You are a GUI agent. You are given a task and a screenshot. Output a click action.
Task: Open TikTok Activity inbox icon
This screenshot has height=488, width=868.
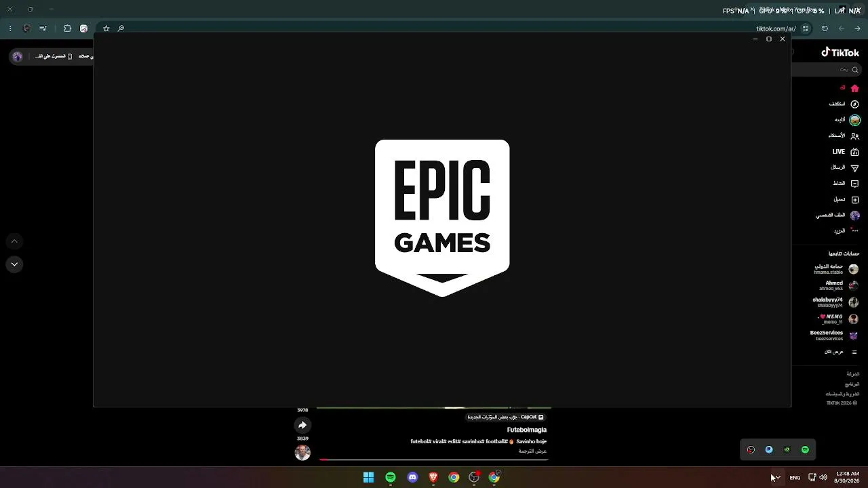854,184
